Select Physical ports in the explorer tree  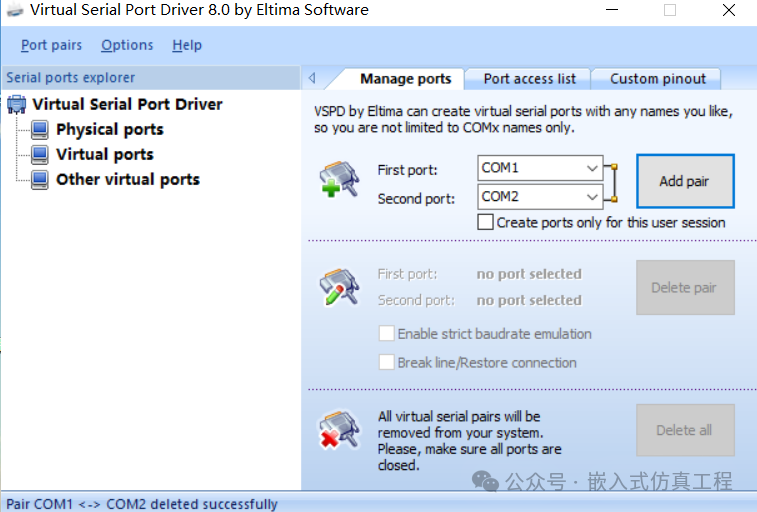click(110, 129)
